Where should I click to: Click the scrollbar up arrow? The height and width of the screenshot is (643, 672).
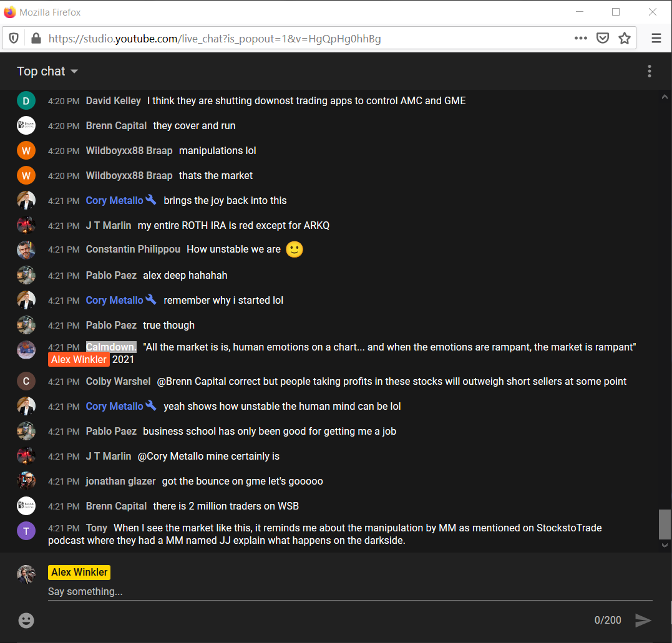click(665, 97)
